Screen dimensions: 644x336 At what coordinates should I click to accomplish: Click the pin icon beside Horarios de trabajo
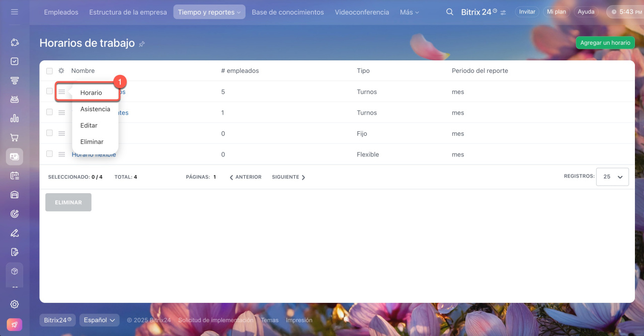coord(142,44)
